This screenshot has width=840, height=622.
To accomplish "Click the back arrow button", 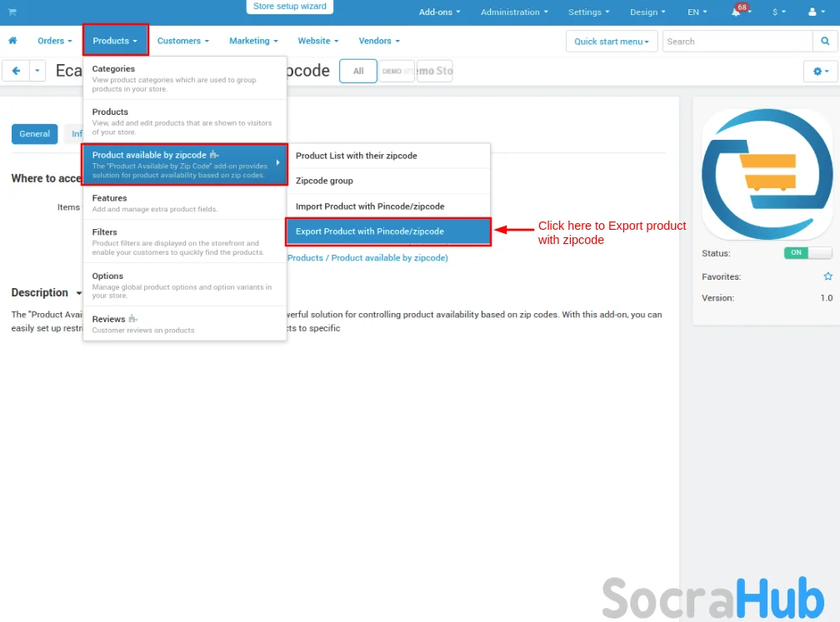I will point(16,71).
